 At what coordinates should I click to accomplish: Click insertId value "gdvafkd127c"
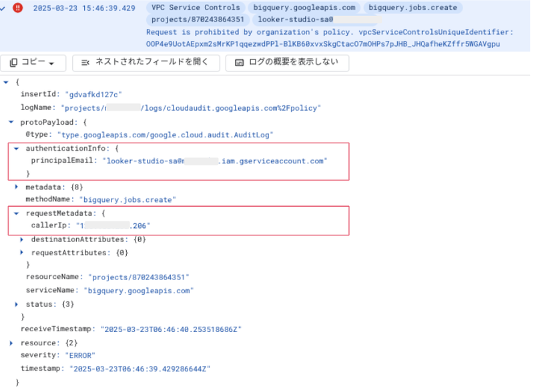point(93,95)
